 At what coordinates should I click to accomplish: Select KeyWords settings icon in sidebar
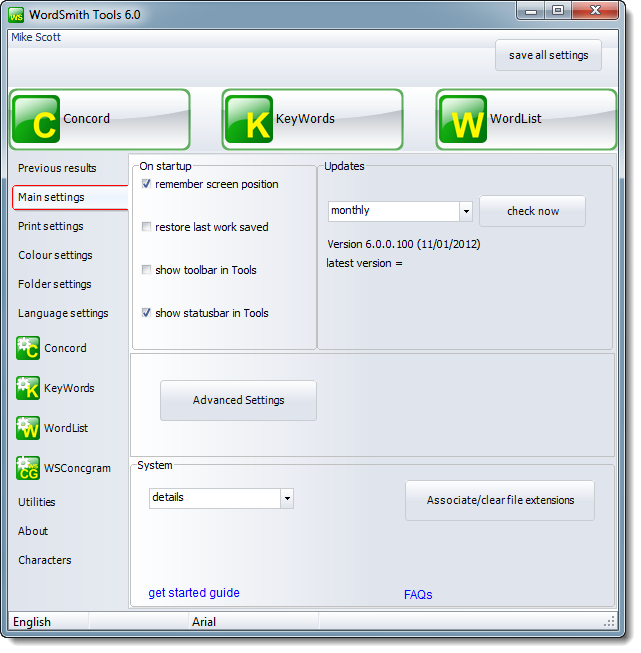[x=28, y=388]
